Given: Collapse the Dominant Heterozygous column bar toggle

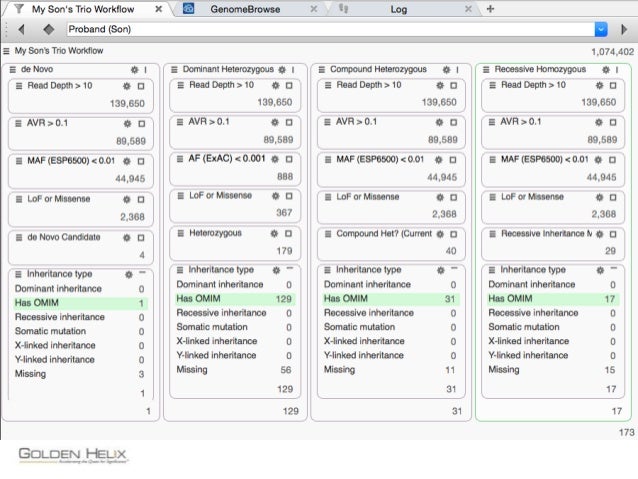Looking at the screenshot, I should tap(293, 70).
